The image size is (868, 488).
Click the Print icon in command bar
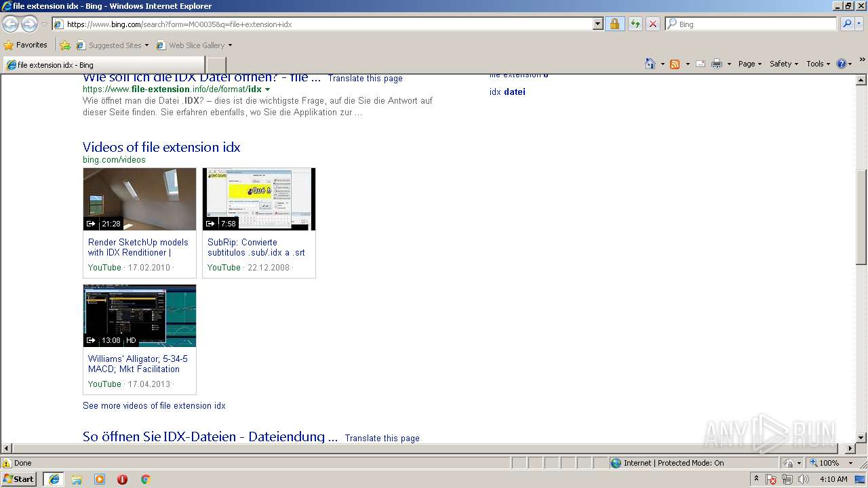coord(716,64)
